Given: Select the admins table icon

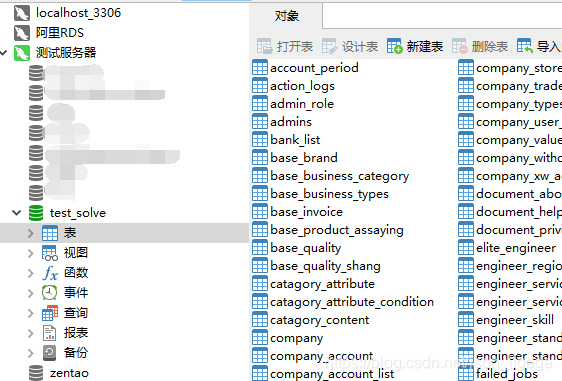Looking at the screenshot, I should [x=260, y=122].
